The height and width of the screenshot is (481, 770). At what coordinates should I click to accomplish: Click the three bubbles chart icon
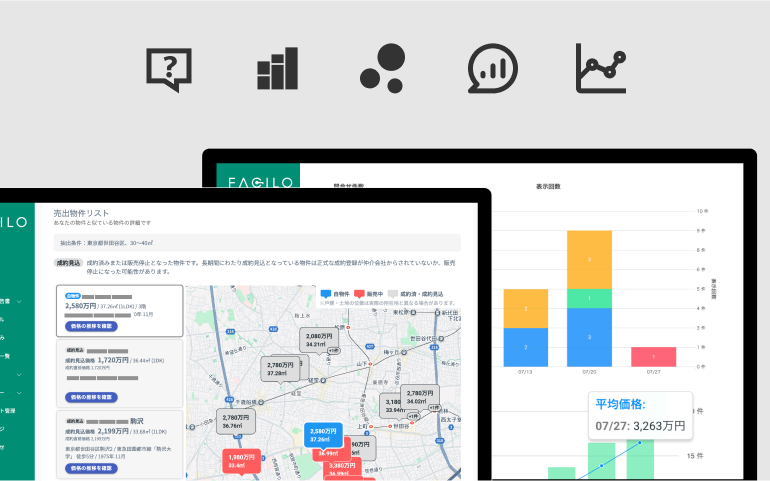pos(382,69)
